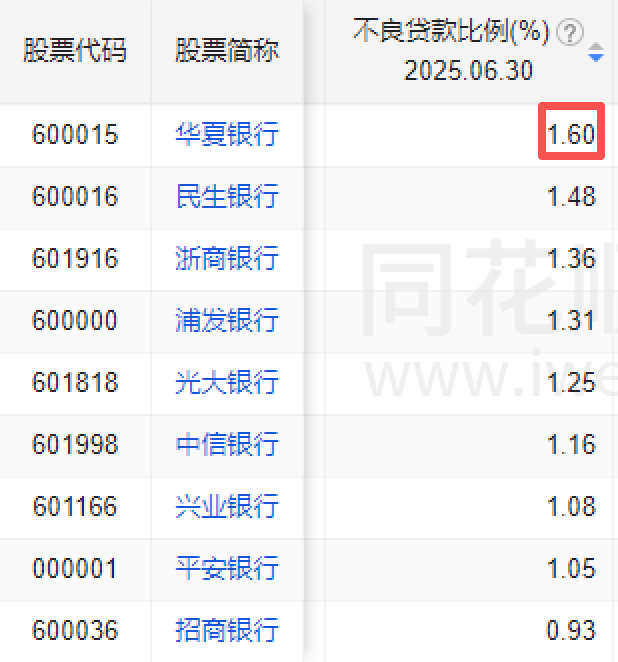
Task: Open the 民生银行 stock link
Action: pos(227,196)
